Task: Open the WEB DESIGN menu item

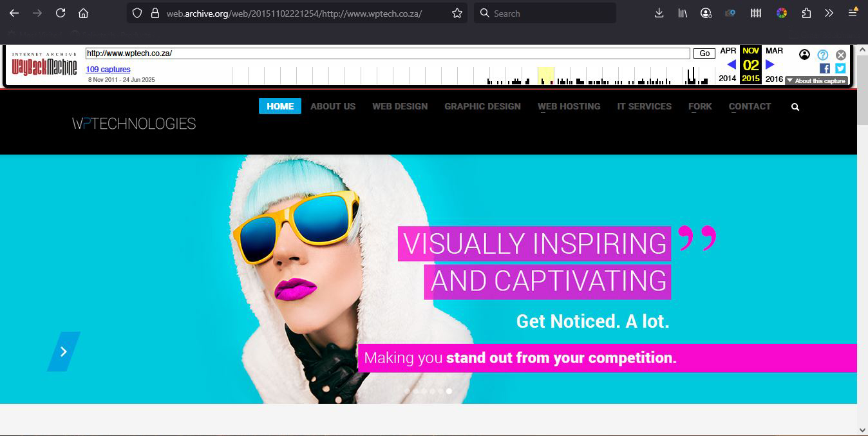Action: click(x=400, y=106)
